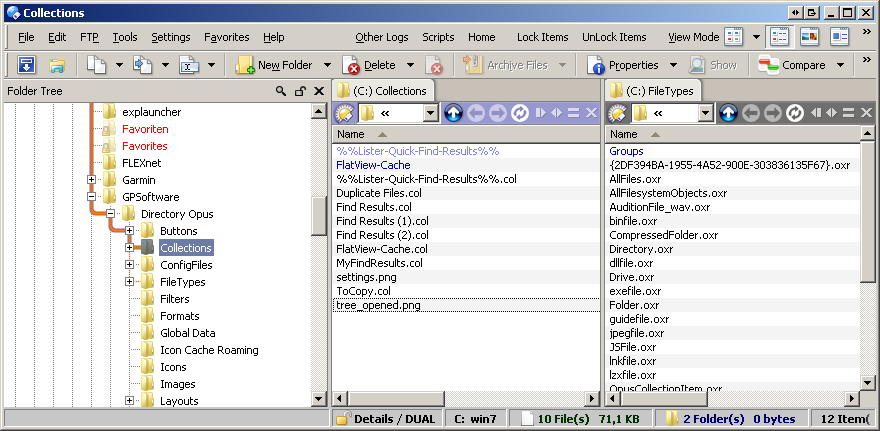
Task: Click the edit-path pencil icon in FileTypes pane
Action: pos(617,113)
